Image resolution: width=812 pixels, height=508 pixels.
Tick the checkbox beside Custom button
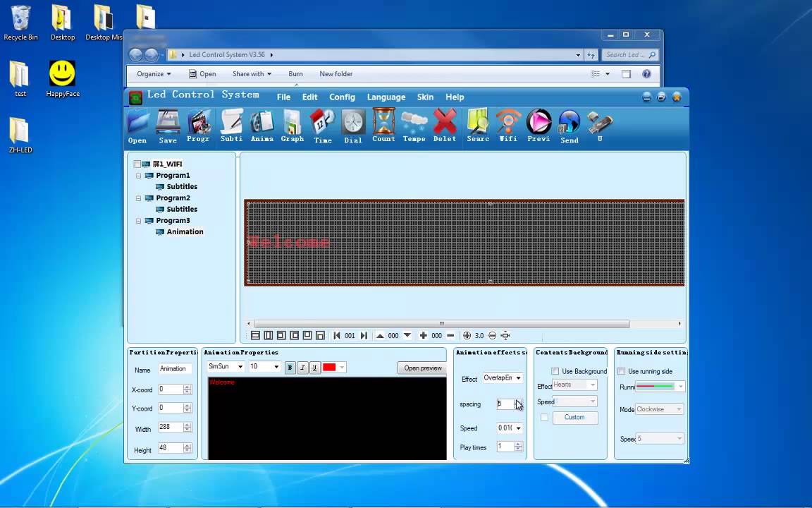(544, 417)
